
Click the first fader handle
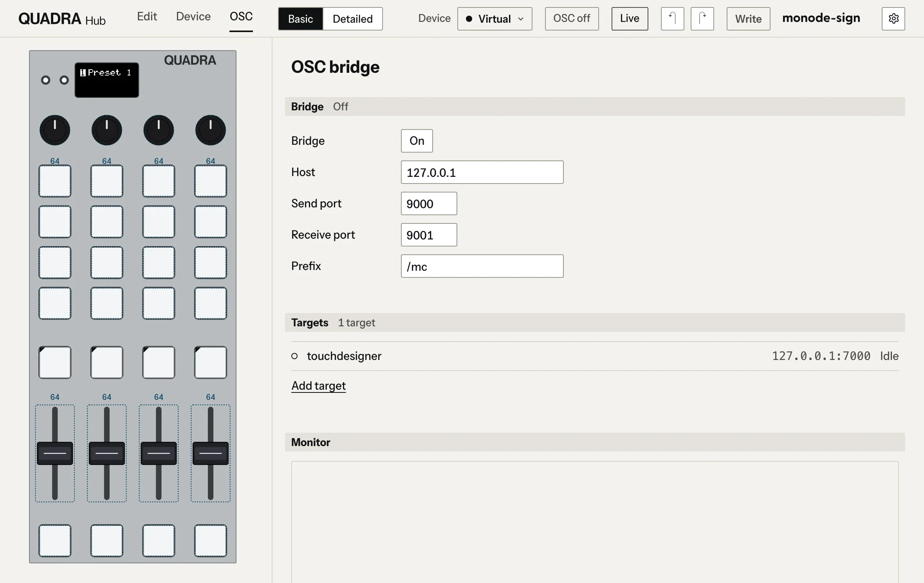[x=55, y=453]
